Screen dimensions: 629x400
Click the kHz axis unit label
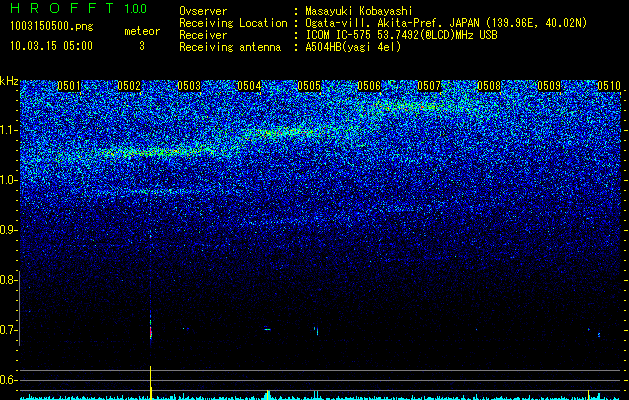click(x=9, y=81)
